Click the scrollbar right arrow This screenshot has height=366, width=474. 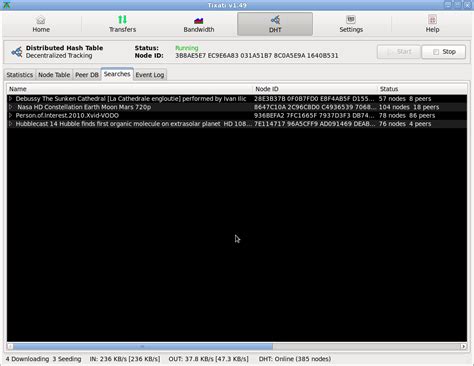click(463, 347)
